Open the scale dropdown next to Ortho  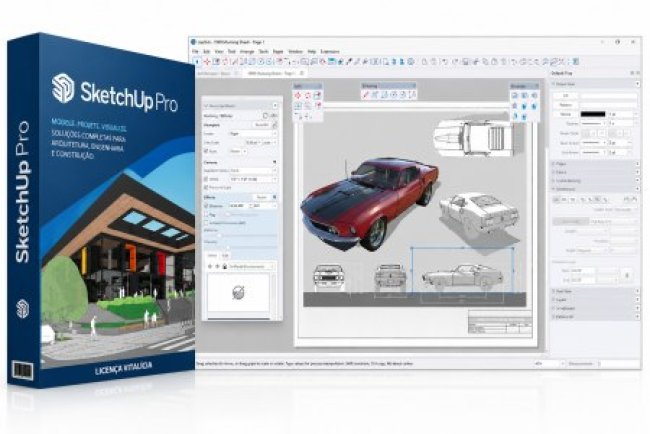point(253,179)
